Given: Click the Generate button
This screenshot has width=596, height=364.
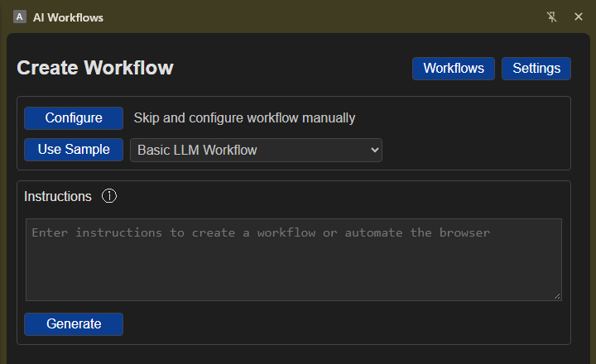Looking at the screenshot, I should pos(74,324).
